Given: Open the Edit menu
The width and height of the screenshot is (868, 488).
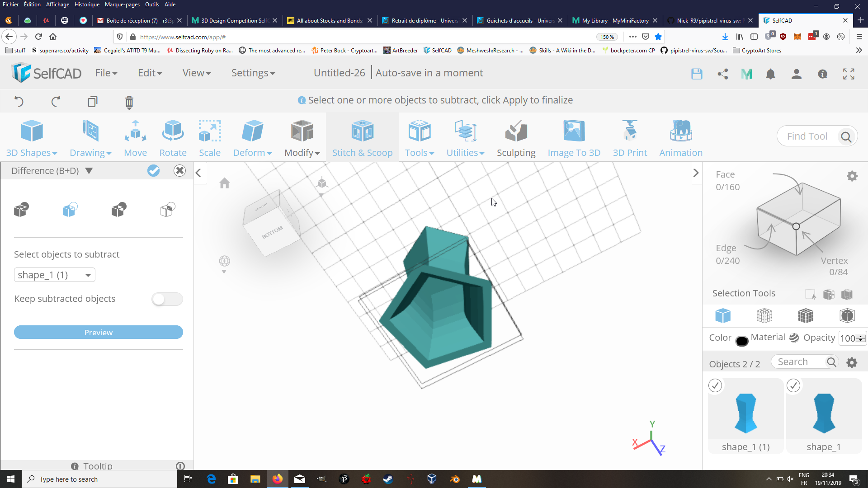Looking at the screenshot, I should (150, 73).
